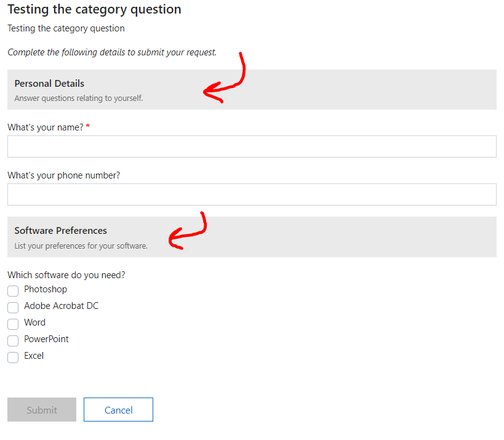The height and width of the screenshot is (440, 504).
Task: Enable the Word checkbox
Action: [13, 324]
